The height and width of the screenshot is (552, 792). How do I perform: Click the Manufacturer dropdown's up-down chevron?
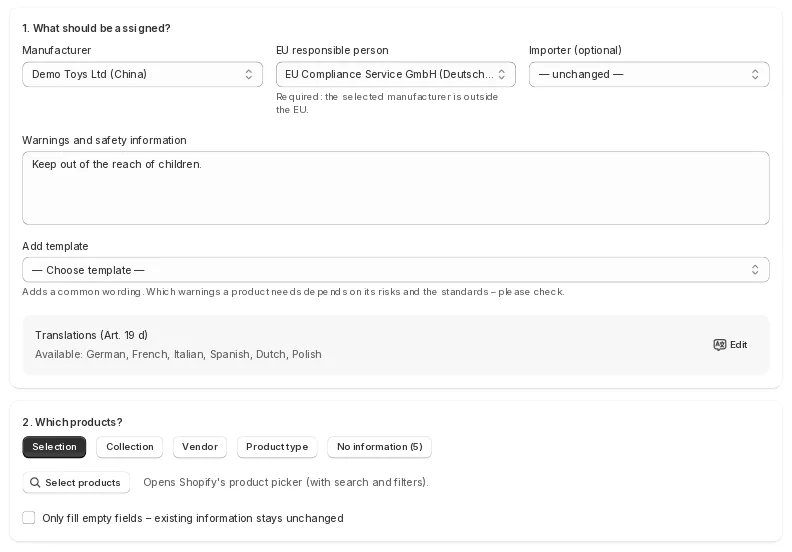(249, 74)
